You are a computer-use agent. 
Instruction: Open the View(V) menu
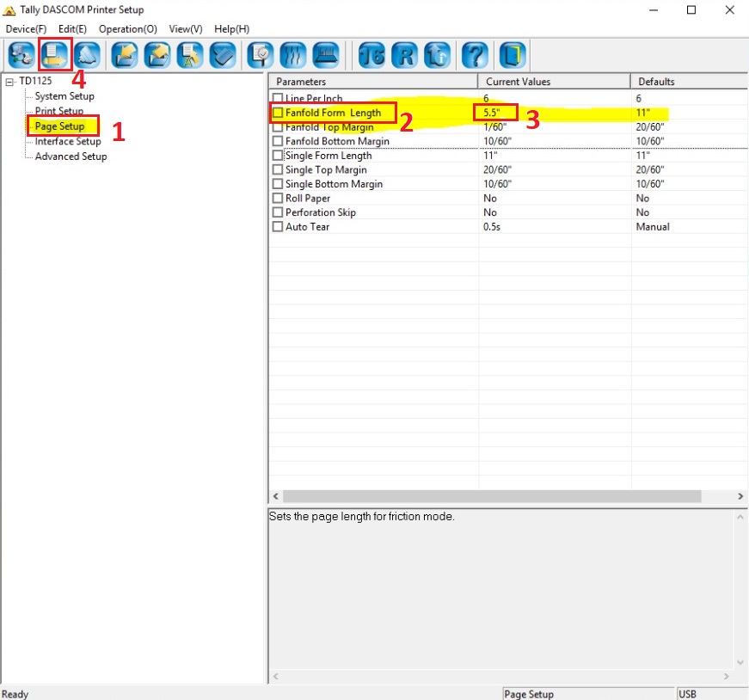pyautogui.click(x=186, y=29)
